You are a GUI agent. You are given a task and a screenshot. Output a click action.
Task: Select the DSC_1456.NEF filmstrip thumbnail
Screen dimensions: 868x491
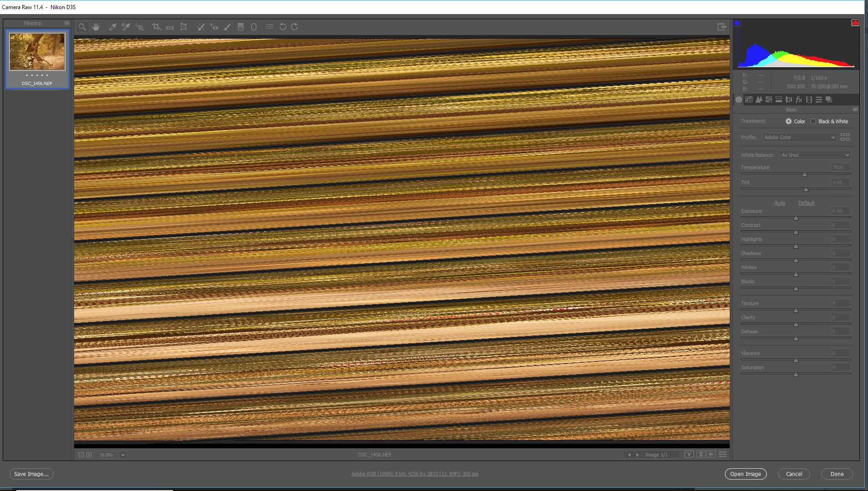pos(37,59)
